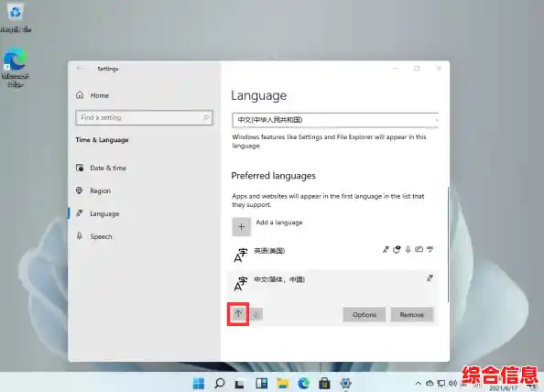Image resolution: width=544 pixels, height=392 pixels.
Task: Open Task View on the taskbar
Action: 240,384
